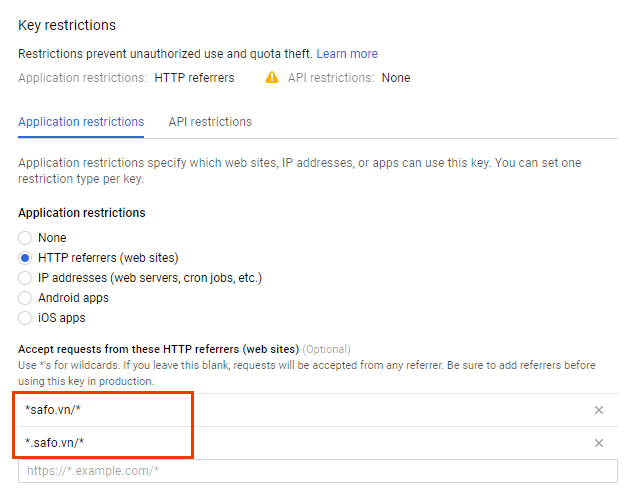Open the Application restrictions tab

(x=81, y=122)
